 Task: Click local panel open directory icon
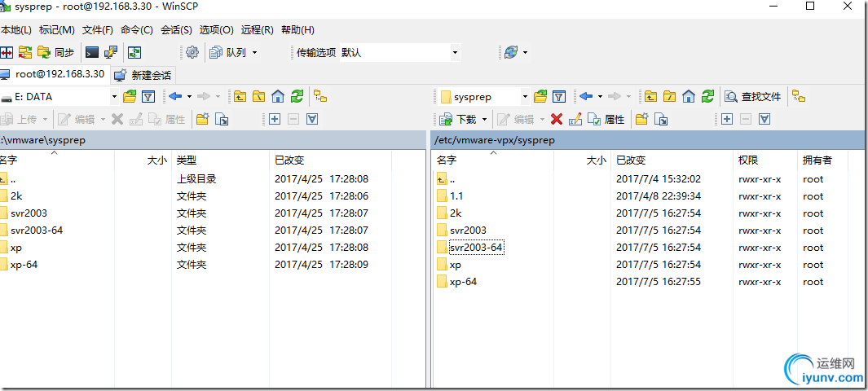click(130, 97)
